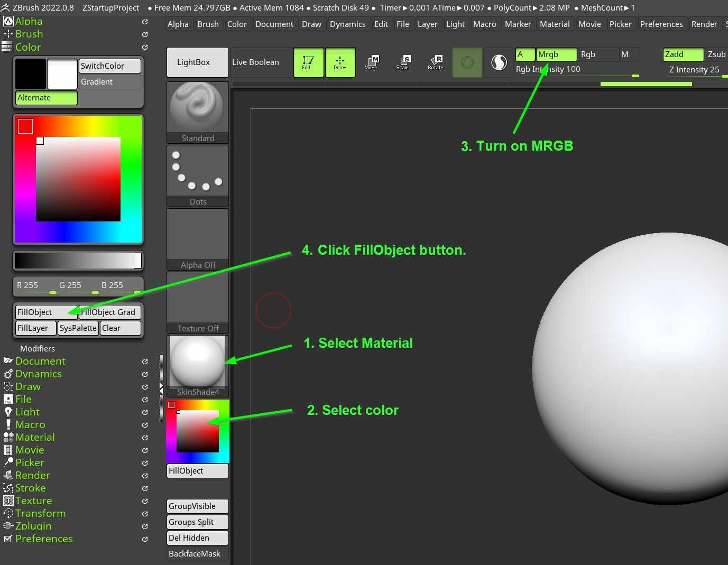Expand the Preferences palette section
The width and height of the screenshot is (728, 565).
(44, 539)
